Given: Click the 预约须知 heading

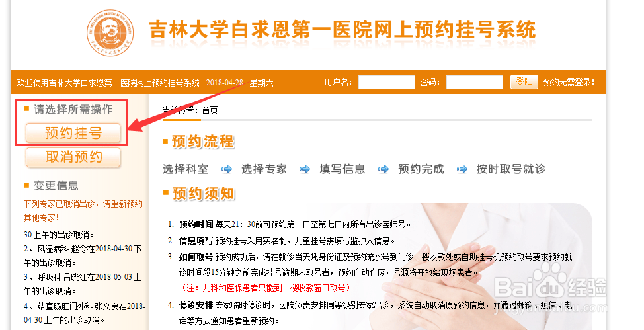Looking at the screenshot, I should click(x=203, y=194).
